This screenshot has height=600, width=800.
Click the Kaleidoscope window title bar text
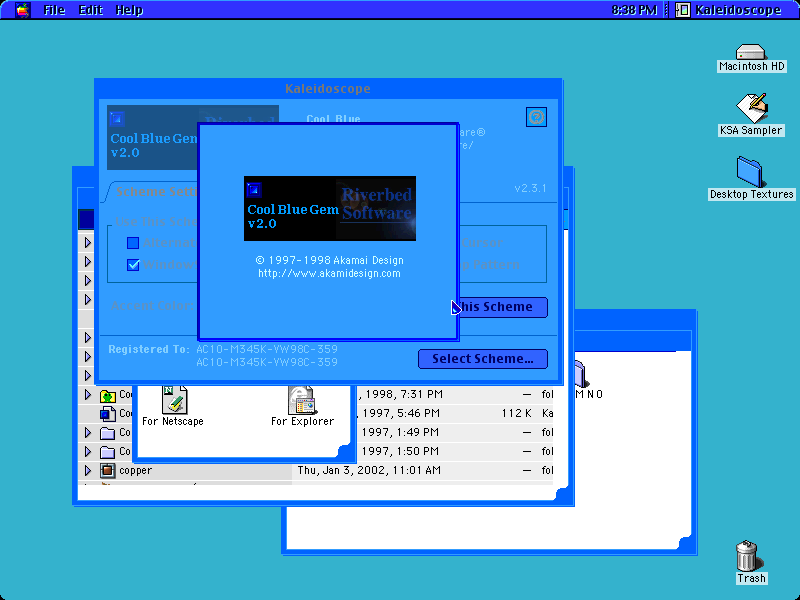coord(328,89)
